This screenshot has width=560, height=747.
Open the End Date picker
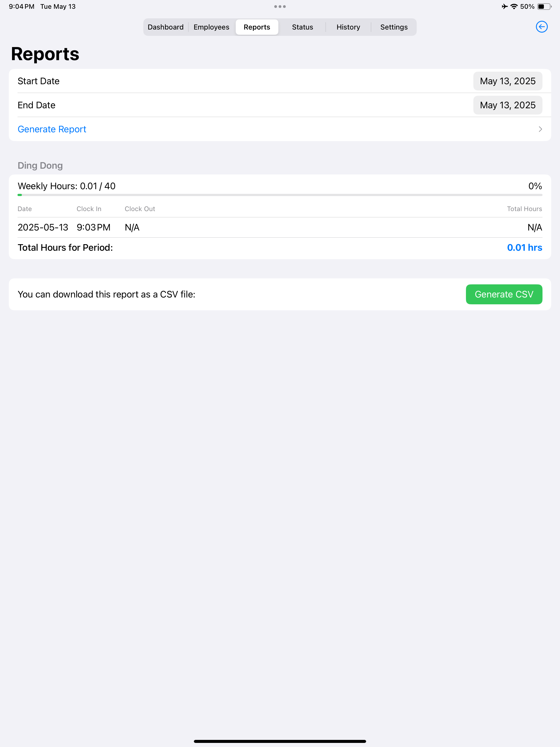click(508, 105)
